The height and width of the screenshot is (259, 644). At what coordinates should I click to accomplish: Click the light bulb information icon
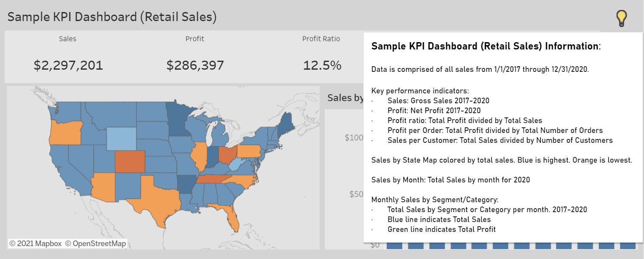621,18
